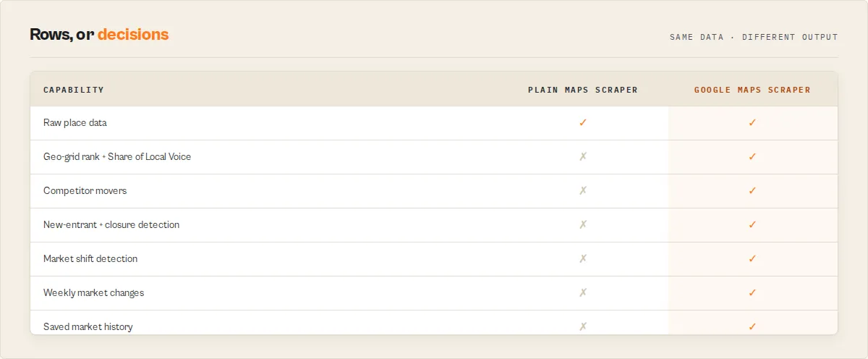Click Google checkmark for New-entrant + closure detection
Screen dimensions: 868x359
752,224
